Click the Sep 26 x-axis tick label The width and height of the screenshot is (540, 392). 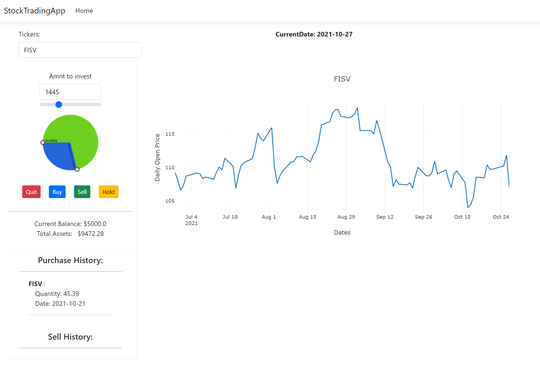(x=424, y=217)
